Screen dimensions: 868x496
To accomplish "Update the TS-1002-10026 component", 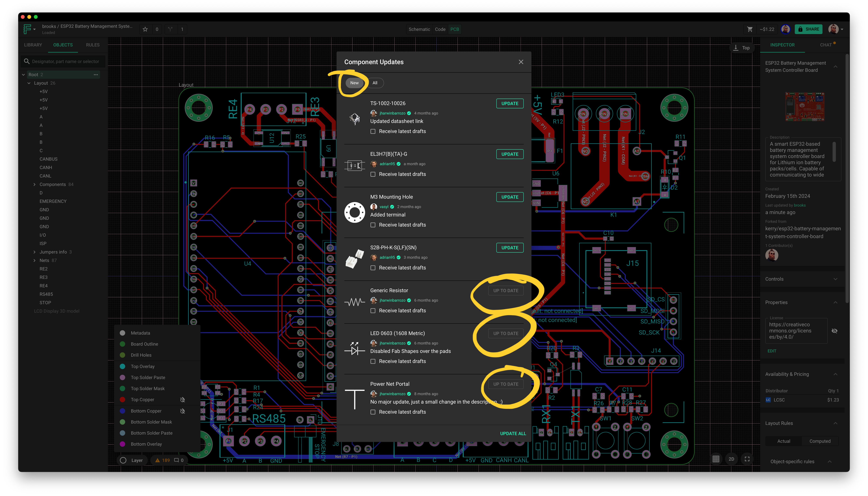I will [510, 104].
